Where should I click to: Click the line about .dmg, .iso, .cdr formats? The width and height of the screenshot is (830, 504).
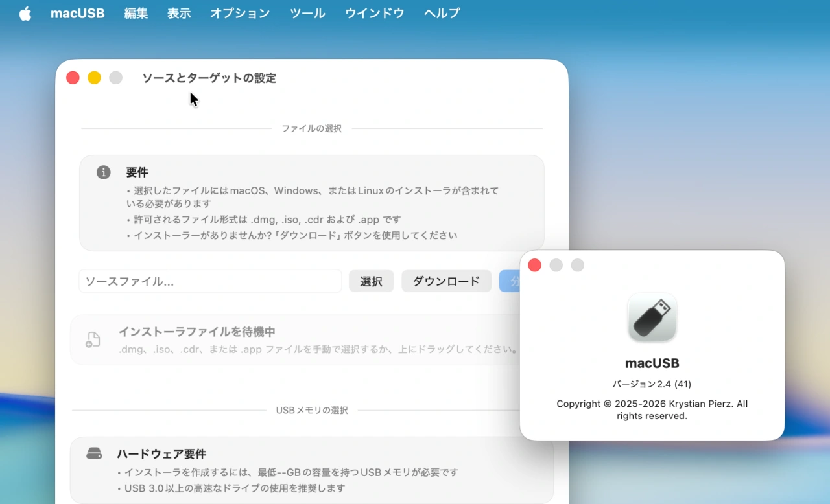pos(264,220)
